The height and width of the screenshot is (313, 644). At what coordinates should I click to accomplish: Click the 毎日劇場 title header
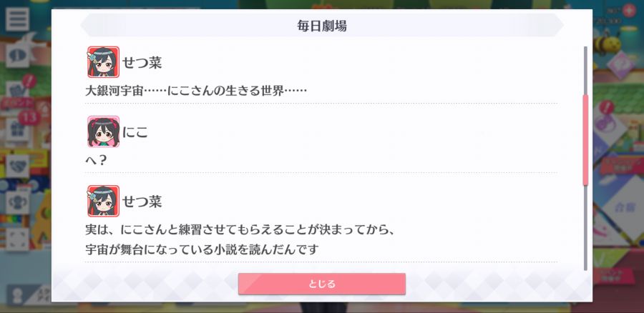(x=321, y=26)
